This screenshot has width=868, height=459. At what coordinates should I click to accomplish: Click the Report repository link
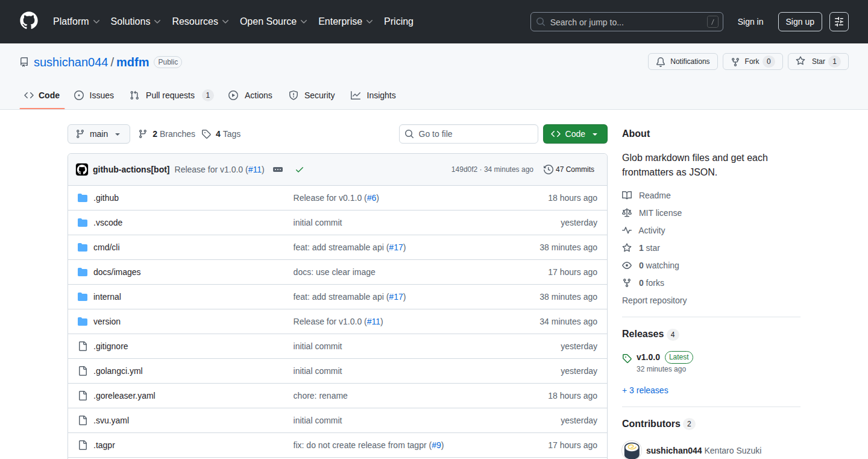654,300
